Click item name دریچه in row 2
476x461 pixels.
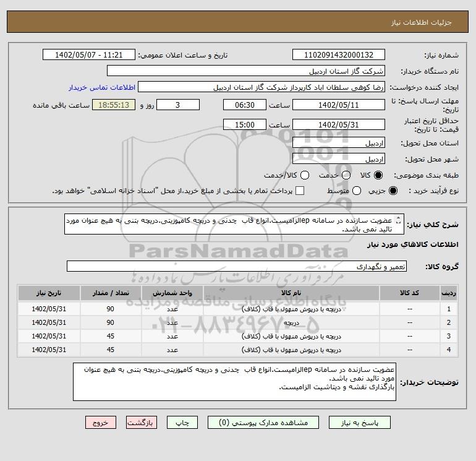click(x=291, y=323)
